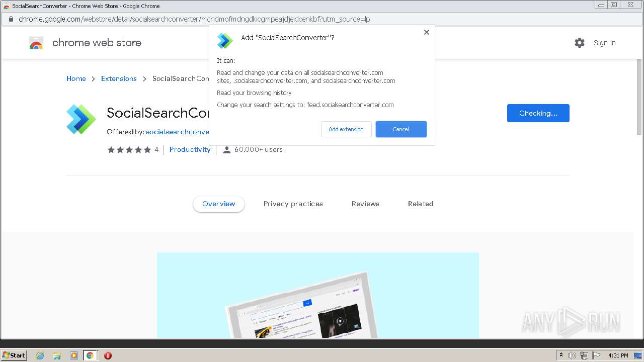Open the Windows Start menu
The height and width of the screenshot is (362, 644).
14,355
